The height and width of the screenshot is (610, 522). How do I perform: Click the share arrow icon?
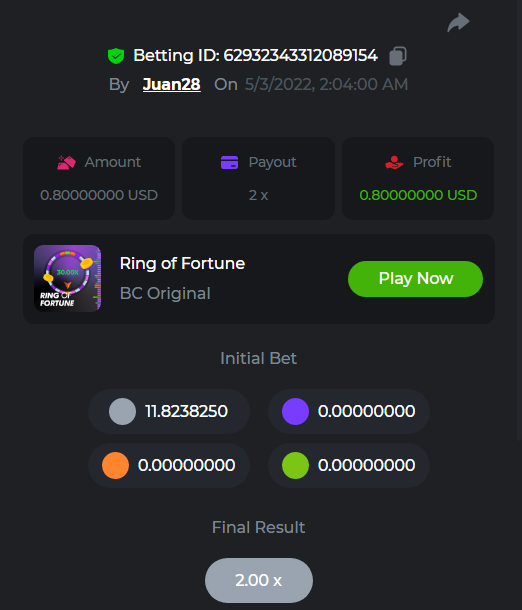point(458,23)
